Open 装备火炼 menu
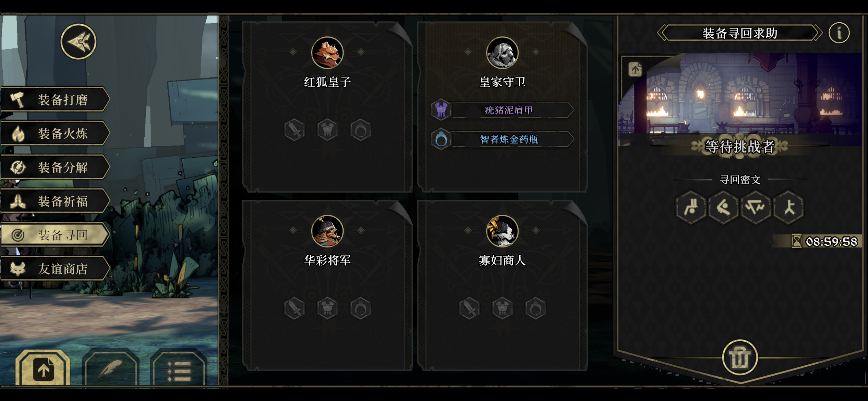The height and width of the screenshot is (401, 868). point(55,133)
